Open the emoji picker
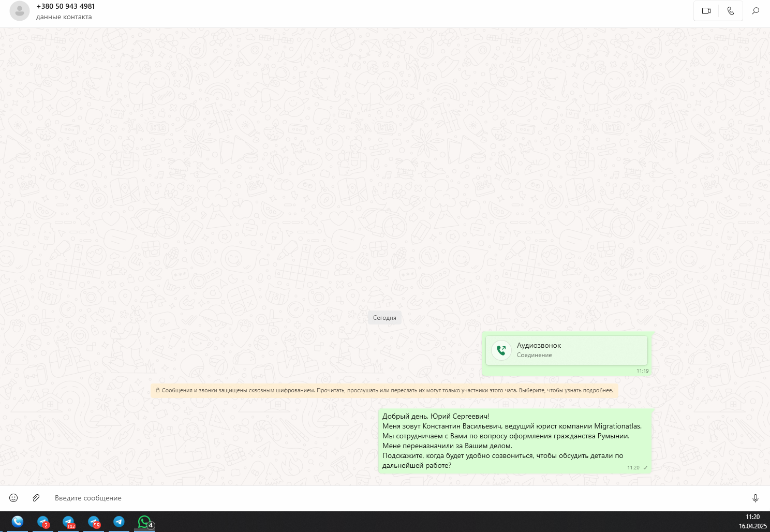Image resolution: width=770 pixels, height=532 pixels. pos(13,498)
